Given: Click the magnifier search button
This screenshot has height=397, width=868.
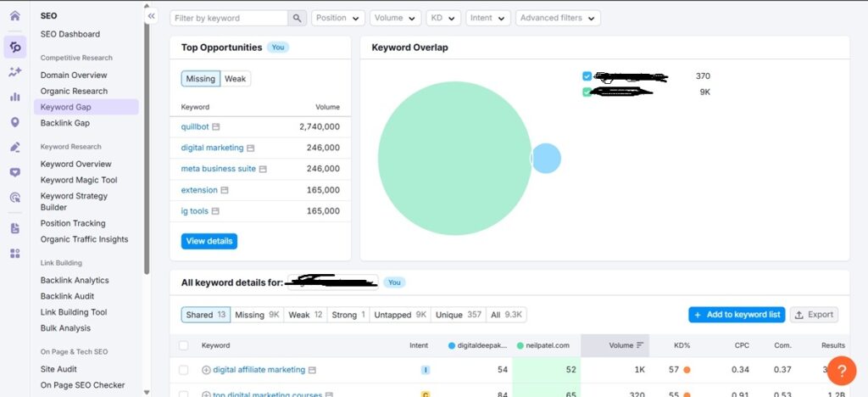Looking at the screenshot, I should pos(297,19).
